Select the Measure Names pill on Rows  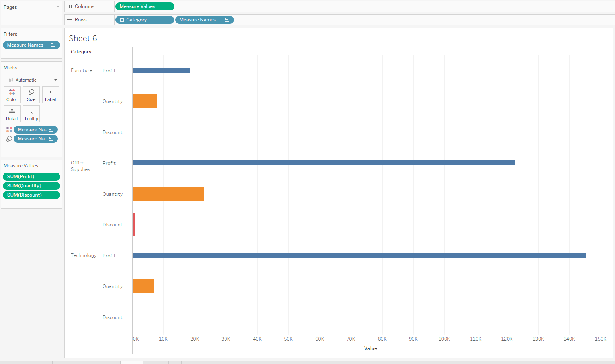click(x=204, y=20)
